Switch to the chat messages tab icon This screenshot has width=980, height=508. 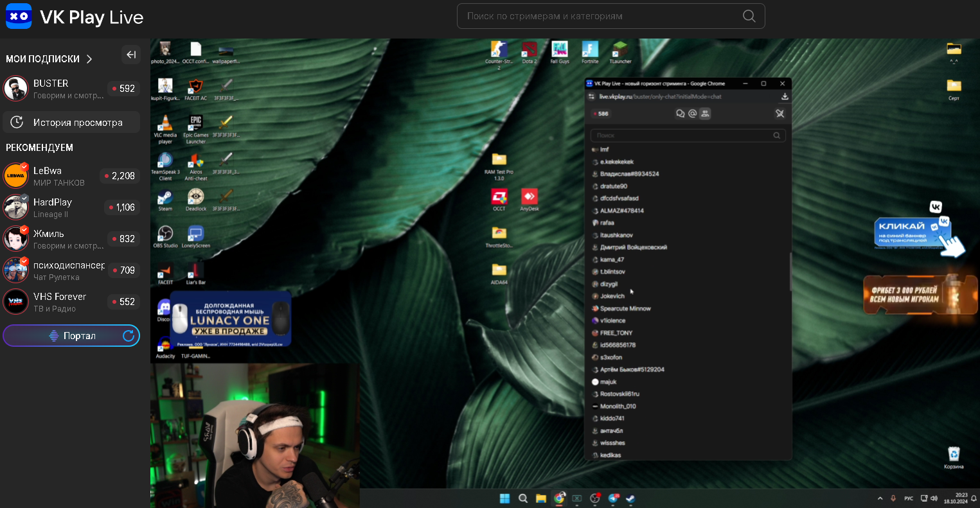coord(680,114)
